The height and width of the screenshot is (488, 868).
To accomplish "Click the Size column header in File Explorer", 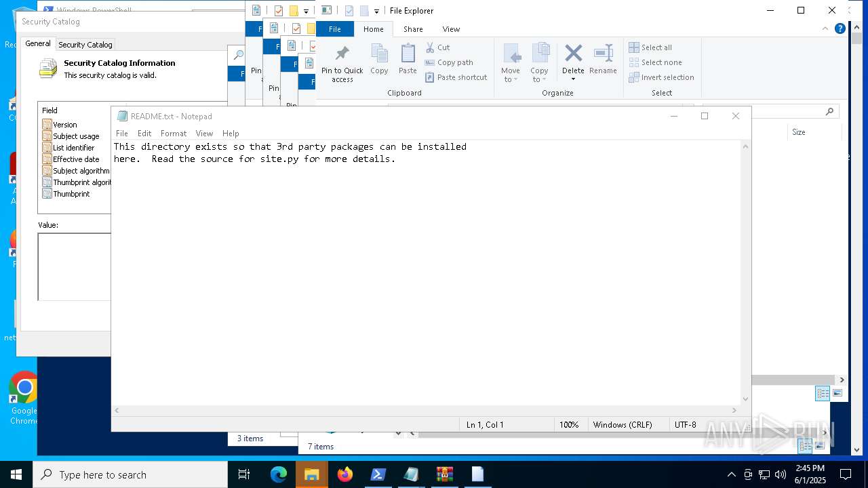I will (815, 132).
